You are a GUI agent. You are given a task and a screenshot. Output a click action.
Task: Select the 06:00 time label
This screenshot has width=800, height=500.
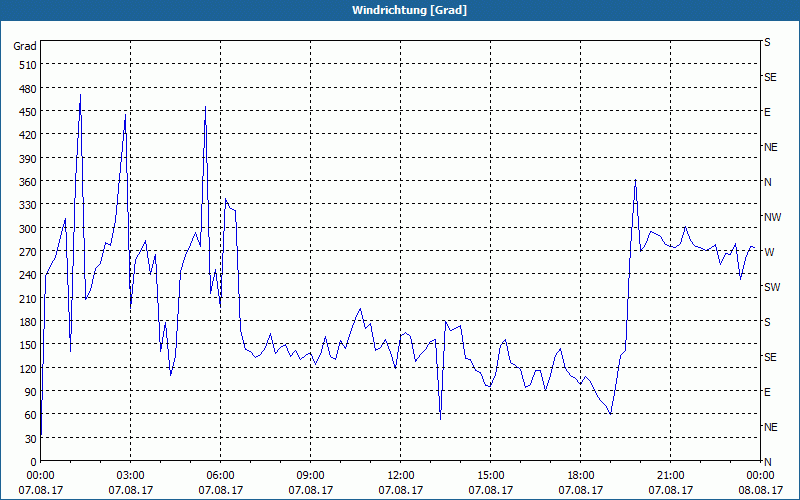(x=220, y=476)
